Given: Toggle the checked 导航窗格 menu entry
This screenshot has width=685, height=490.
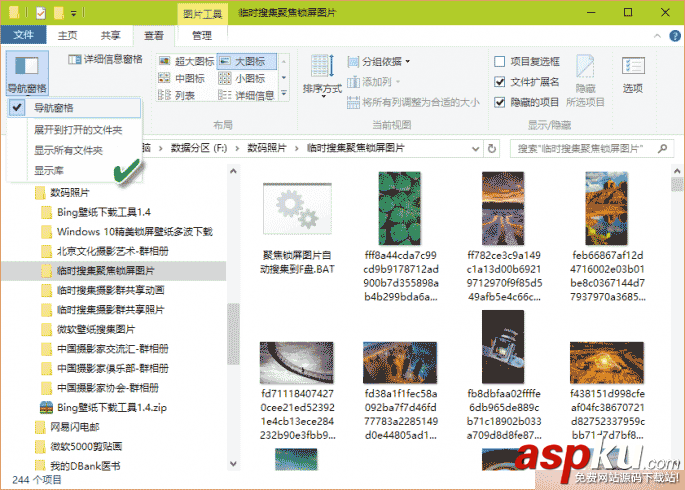Looking at the screenshot, I should (x=74, y=108).
